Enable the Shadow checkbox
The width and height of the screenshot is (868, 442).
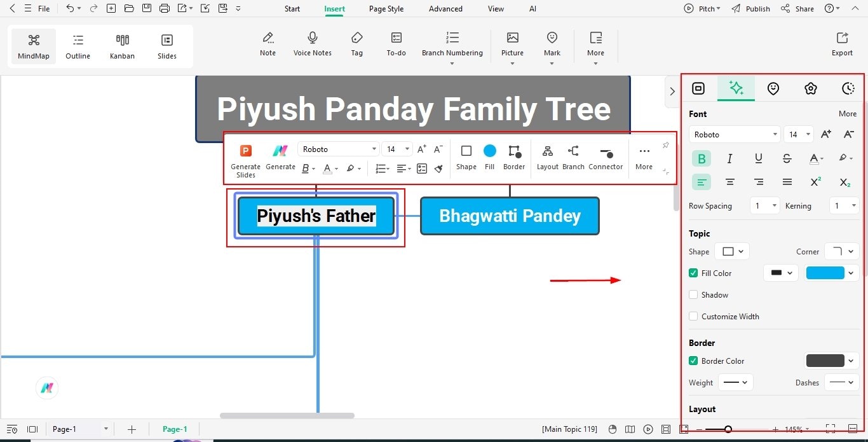point(693,294)
